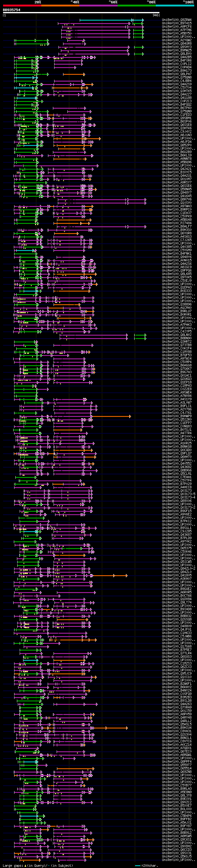Select UniRef100_Q5I2R0 hit
This screenshot has height=868, width=197.
pos(177,419)
